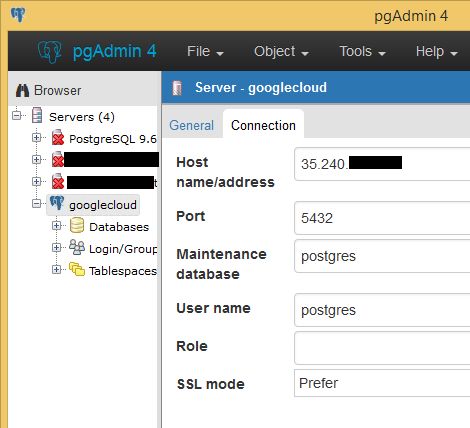Open the File menu
The width and height of the screenshot is (470, 428).
point(205,52)
